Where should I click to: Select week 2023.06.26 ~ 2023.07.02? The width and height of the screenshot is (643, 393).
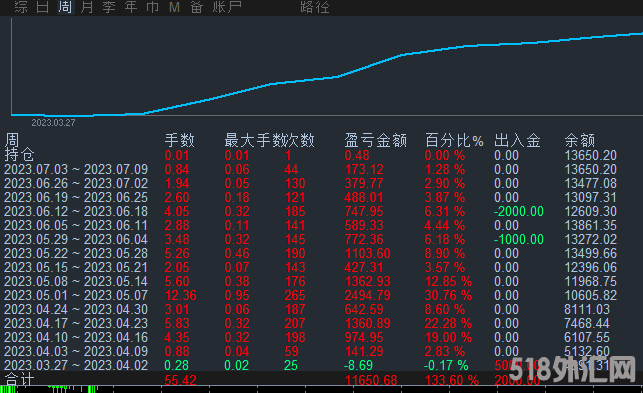tap(76, 183)
